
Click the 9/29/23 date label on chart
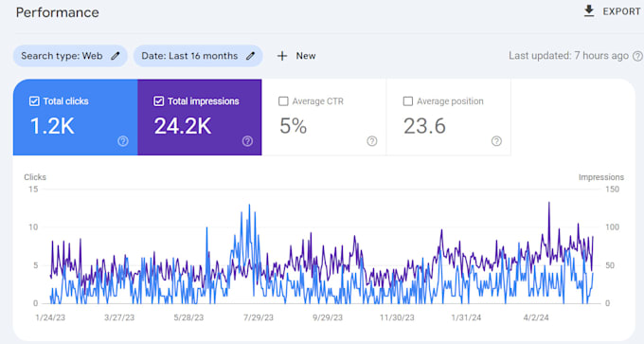click(328, 317)
